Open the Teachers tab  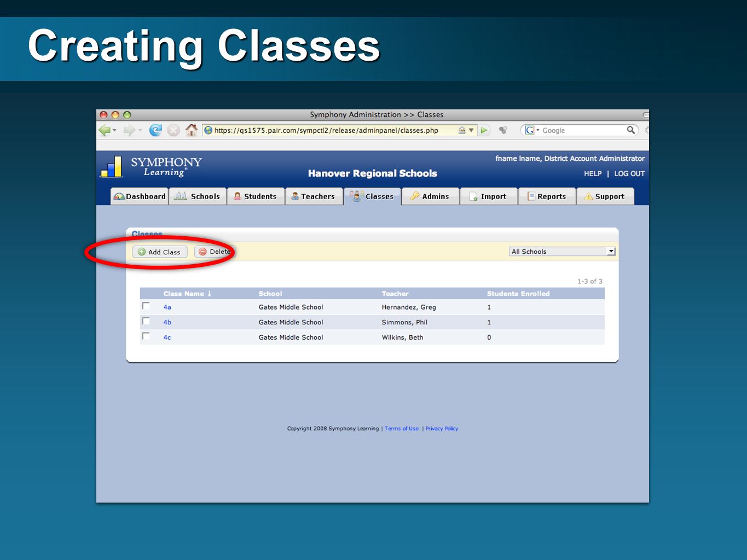(x=314, y=196)
